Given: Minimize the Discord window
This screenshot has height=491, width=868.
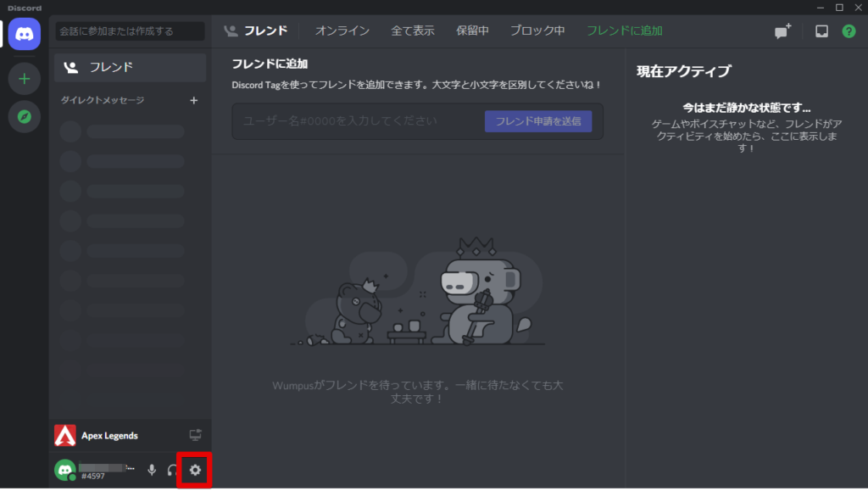Looking at the screenshot, I should pyautogui.click(x=821, y=7).
